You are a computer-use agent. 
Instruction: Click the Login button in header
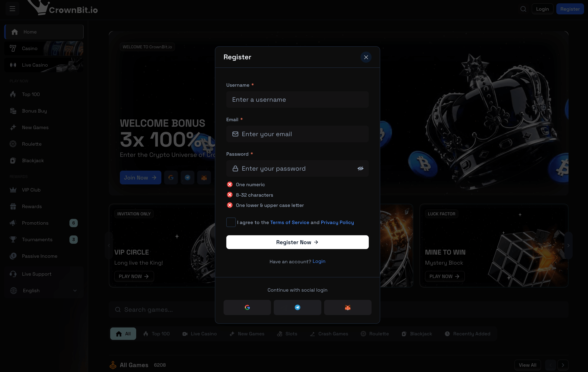click(x=542, y=9)
